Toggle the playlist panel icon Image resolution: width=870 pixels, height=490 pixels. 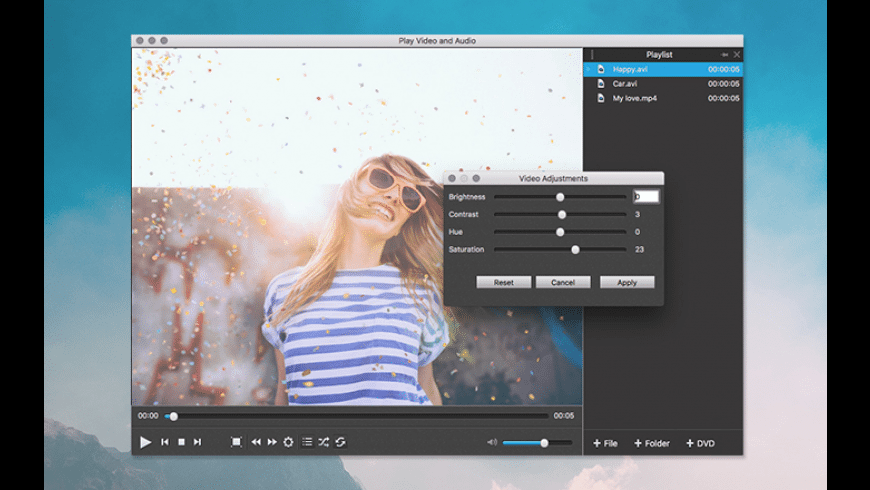[x=307, y=442]
